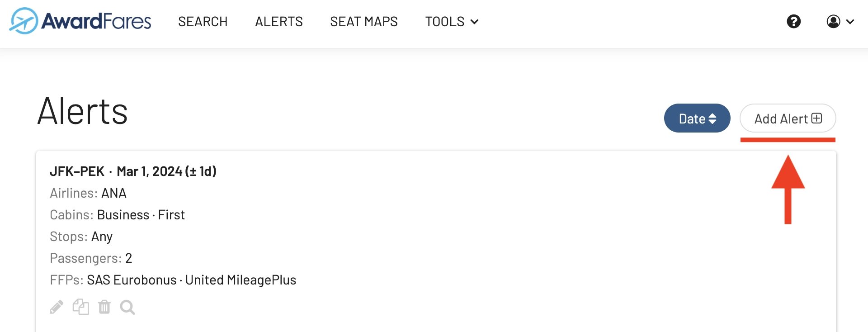Expand the account menu chevron
Screen dimensions: 868x332
850,21
